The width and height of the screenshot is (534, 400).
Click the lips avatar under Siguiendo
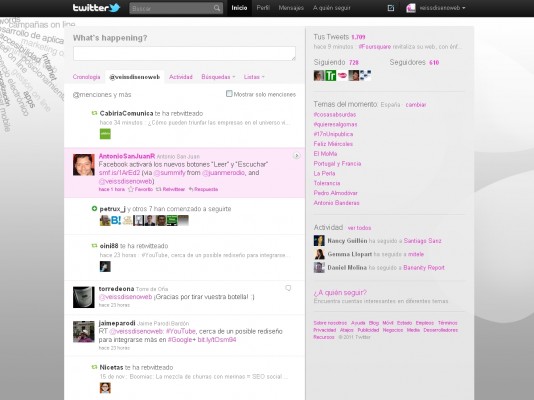(x=342, y=75)
